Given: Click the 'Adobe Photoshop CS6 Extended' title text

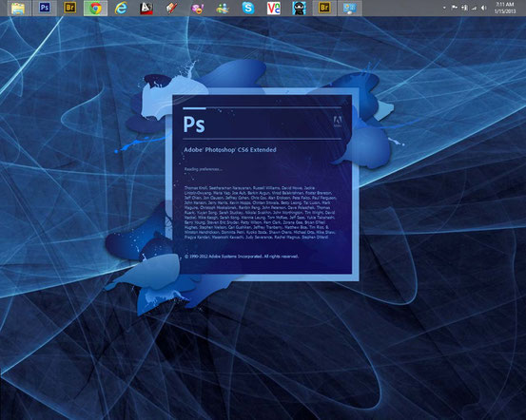Looking at the screenshot, I should coord(230,150).
